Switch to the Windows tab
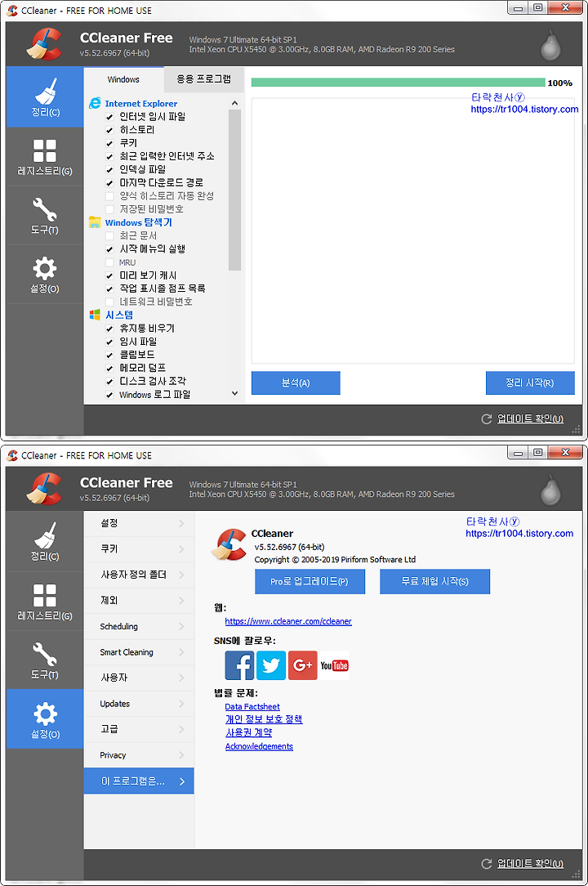 [x=123, y=79]
